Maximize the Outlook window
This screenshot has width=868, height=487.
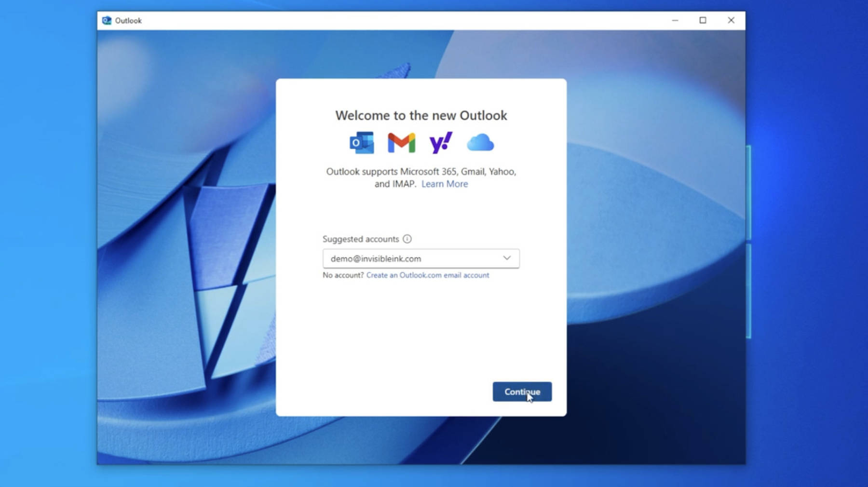click(x=703, y=20)
